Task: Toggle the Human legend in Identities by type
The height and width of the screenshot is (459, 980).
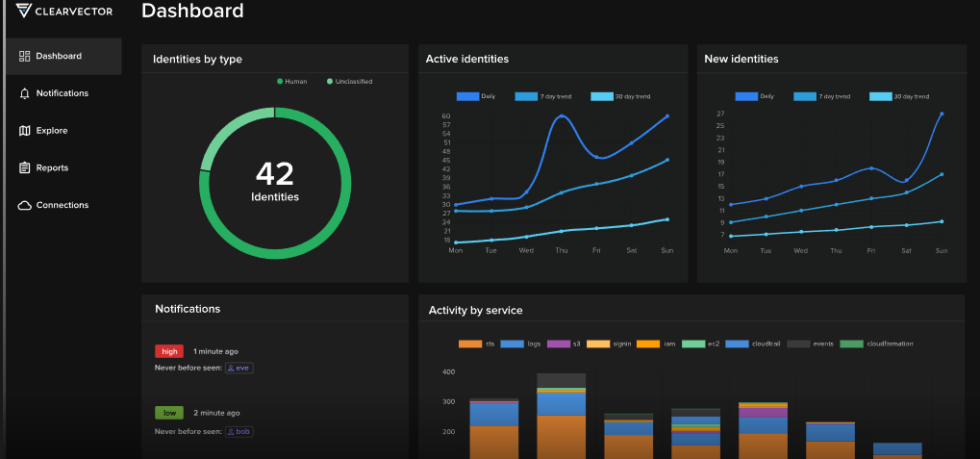Action: pyautogui.click(x=292, y=82)
